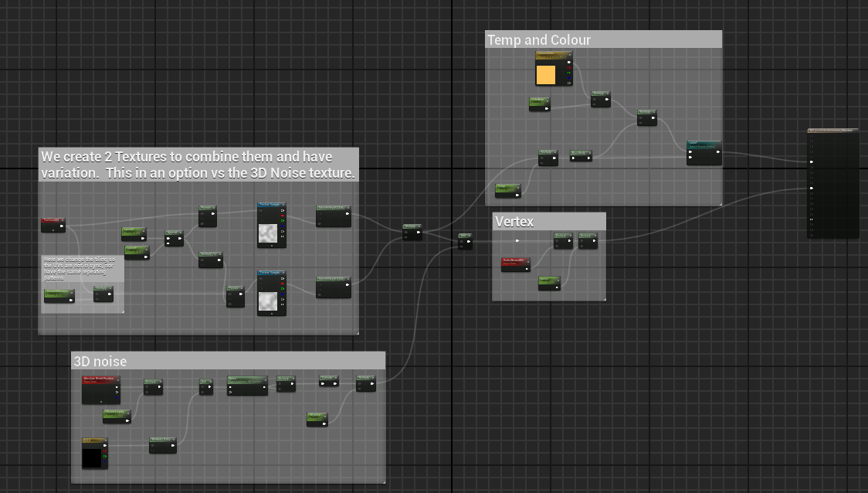Select the Absolute World Position node
The height and width of the screenshot is (493, 868).
[x=100, y=380]
